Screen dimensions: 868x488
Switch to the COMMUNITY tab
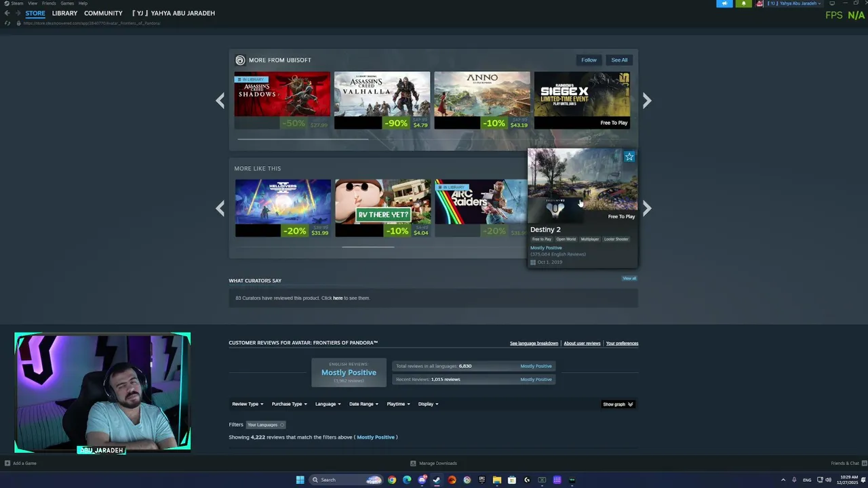(103, 13)
